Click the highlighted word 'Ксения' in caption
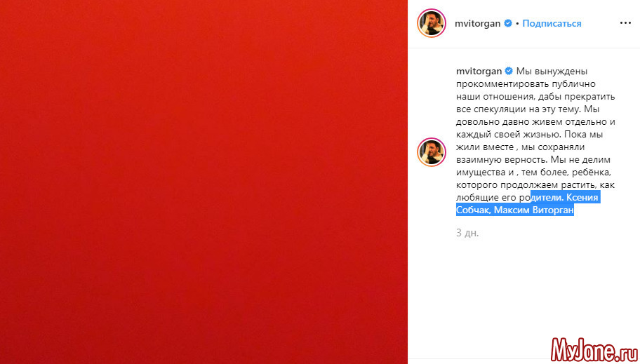Viewport: 640px width, 364px height. (x=582, y=198)
